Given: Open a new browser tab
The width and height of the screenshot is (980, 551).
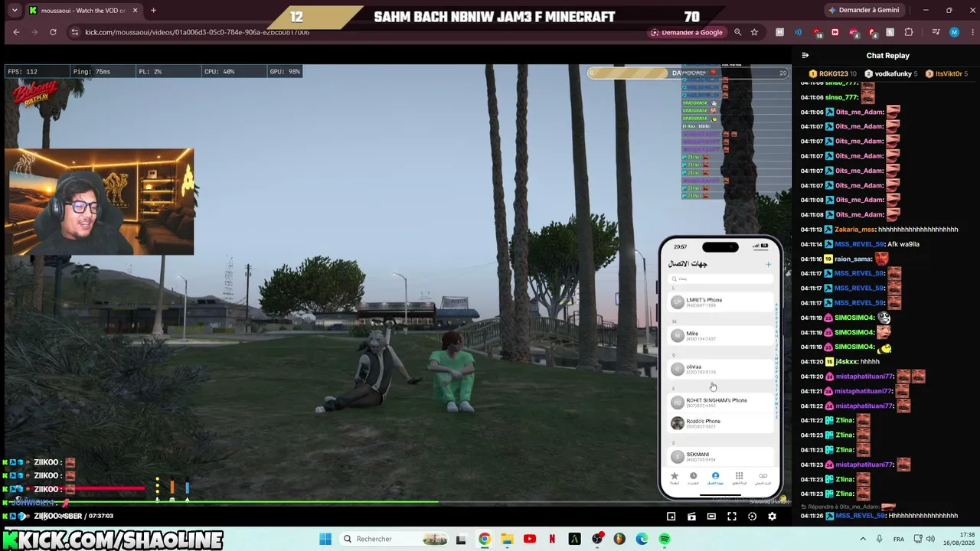Looking at the screenshot, I should [153, 10].
